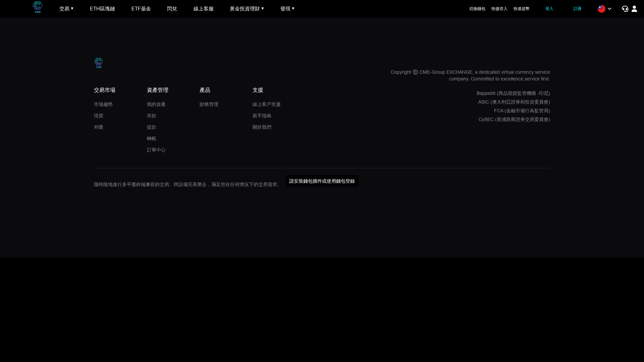Expand the 黃金投資理財 dropdown menu
The width and height of the screenshot is (644, 362).
pyautogui.click(x=247, y=9)
